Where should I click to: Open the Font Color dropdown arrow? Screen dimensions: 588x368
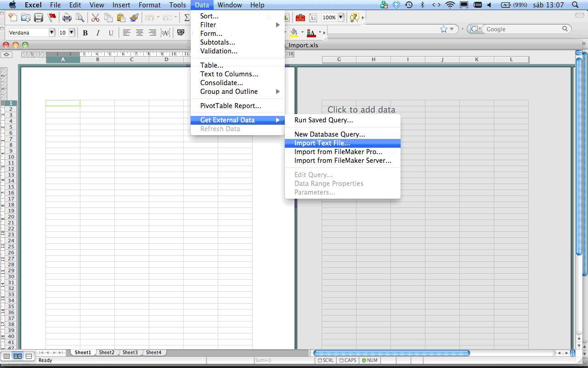click(x=320, y=33)
